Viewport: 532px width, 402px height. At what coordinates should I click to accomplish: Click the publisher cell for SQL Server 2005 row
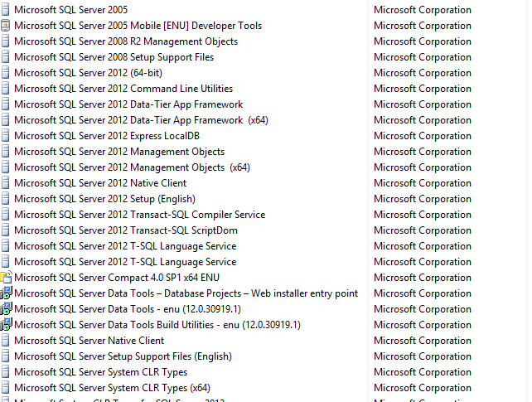[x=423, y=10]
